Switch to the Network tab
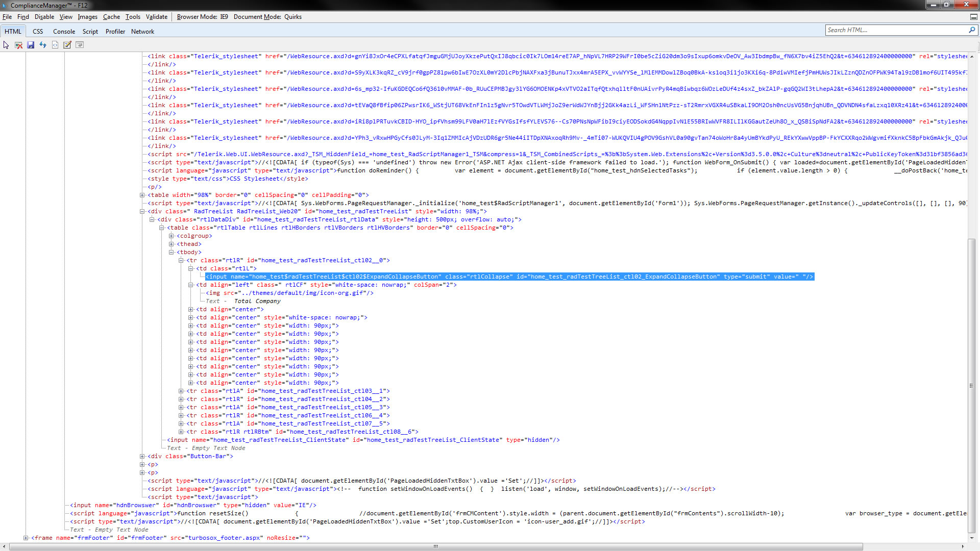 pyautogui.click(x=142, y=31)
